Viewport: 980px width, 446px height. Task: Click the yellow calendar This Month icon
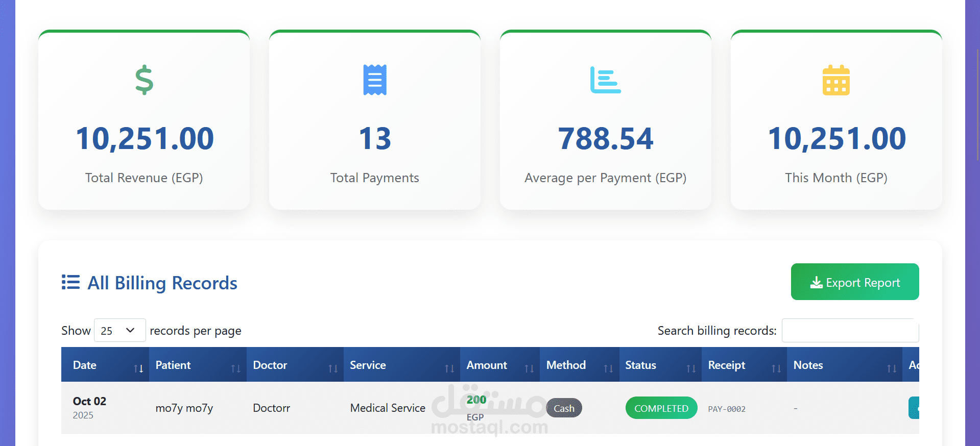[836, 80]
